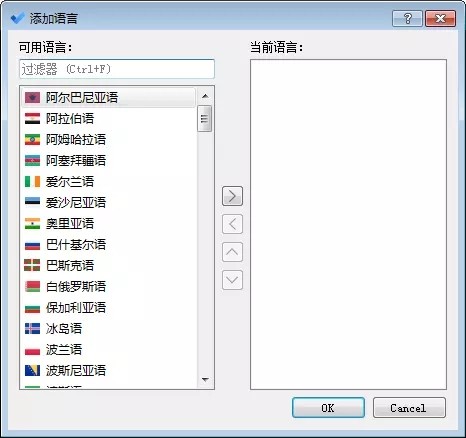The height and width of the screenshot is (438, 466).
Task: Select 爱尔兰语 in the list
Action: click(x=108, y=182)
